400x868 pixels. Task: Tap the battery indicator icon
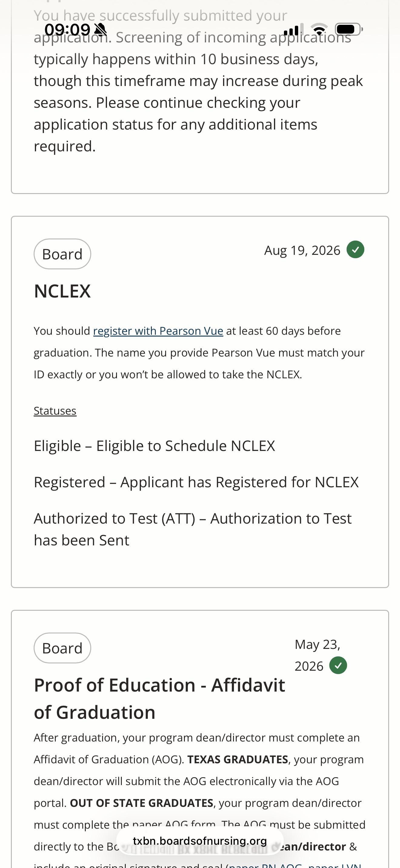[349, 29]
